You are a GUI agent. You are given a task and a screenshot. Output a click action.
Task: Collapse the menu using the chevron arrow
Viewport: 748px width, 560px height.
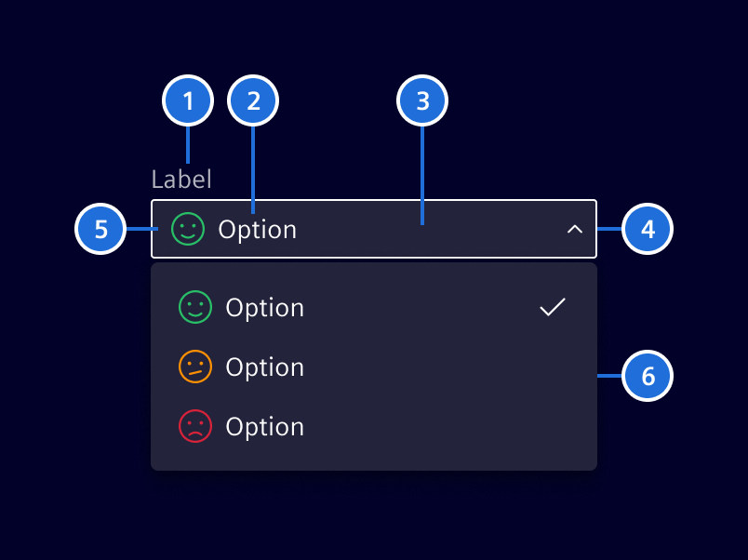coord(575,229)
